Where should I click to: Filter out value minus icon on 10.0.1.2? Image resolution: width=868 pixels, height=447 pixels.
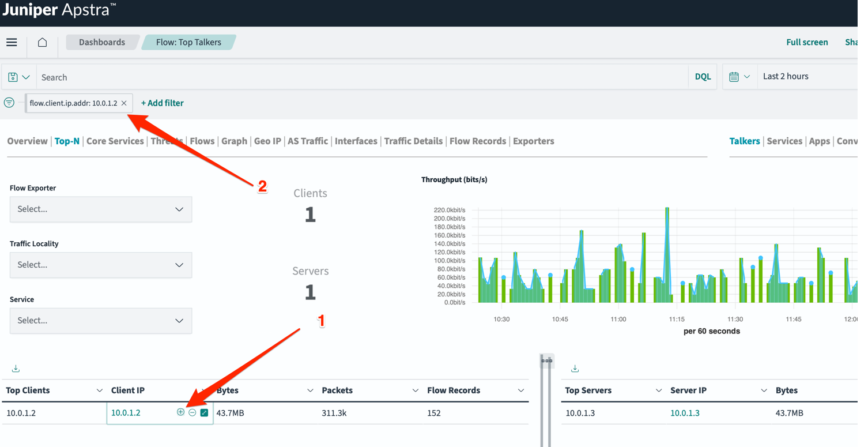tap(193, 412)
